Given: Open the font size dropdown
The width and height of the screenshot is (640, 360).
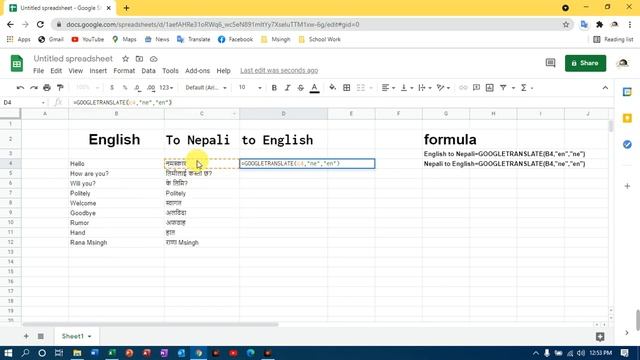Looking at the screenshot, I should [250, 88].
